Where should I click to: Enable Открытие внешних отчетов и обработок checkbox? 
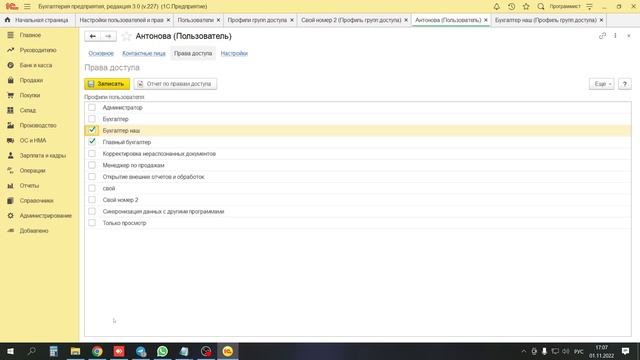click(x=92, y=176)
